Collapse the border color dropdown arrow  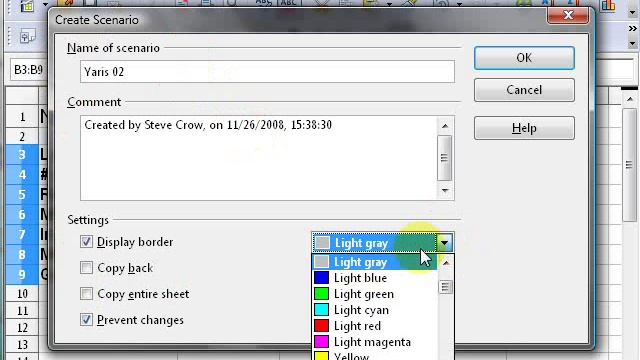click(444, 243)
